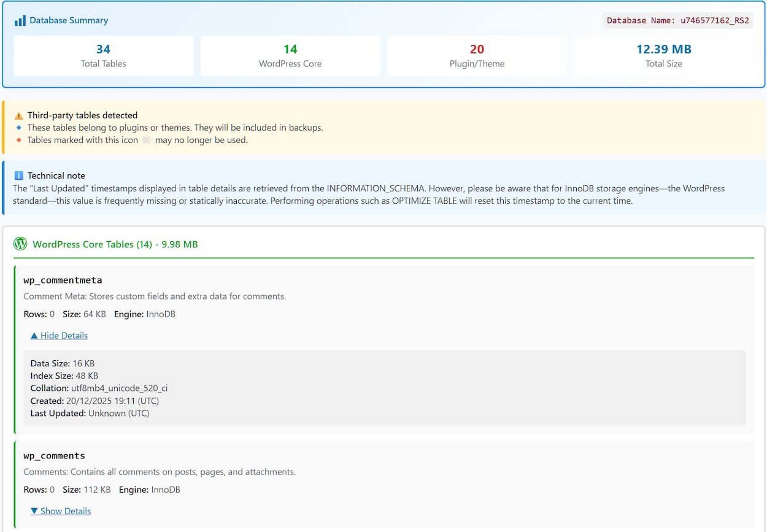Screen dimensions: 767x532
Task: Click the Database Summary heading text
Action: (x=69, y=20)
